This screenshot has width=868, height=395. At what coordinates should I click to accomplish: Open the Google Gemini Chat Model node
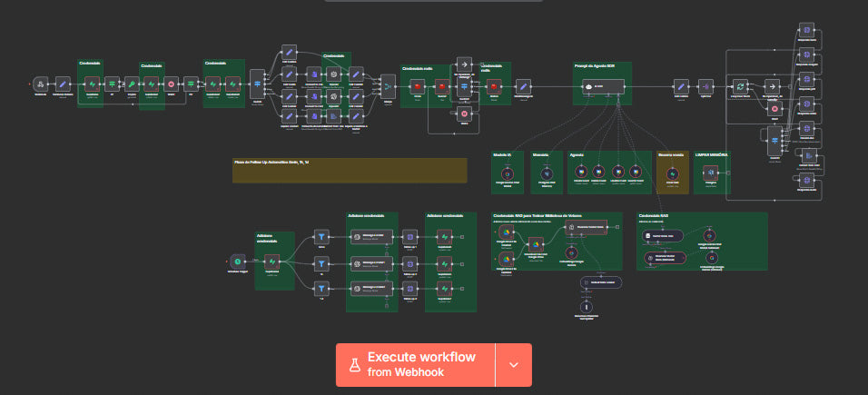[x=508, y=171]
